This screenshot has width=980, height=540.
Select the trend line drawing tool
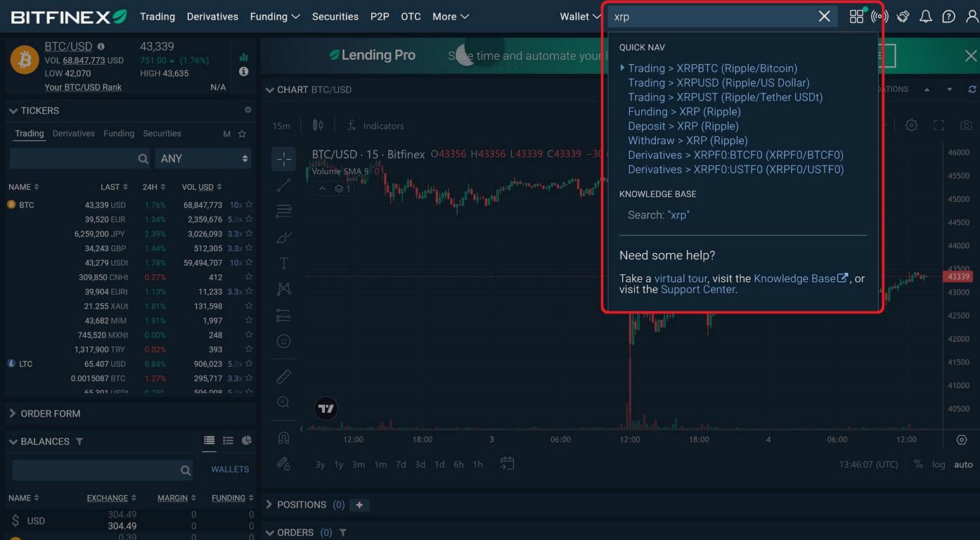[x=284, y=185]
